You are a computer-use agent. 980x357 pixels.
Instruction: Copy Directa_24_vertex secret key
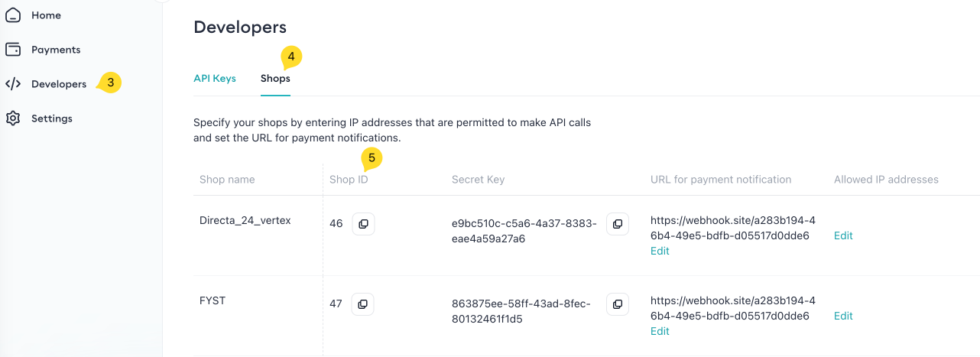[617, 224]
